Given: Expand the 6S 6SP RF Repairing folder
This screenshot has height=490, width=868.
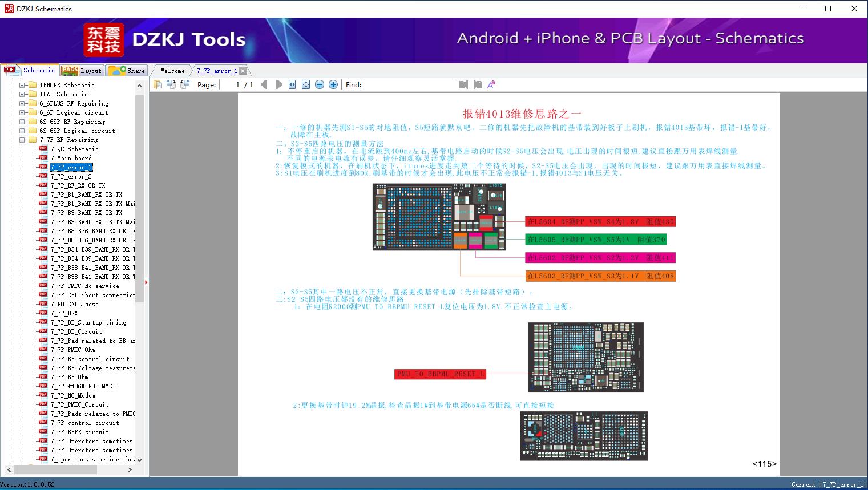Looking at the screenshot, I should pyautogui.click(x=22, y=122).
